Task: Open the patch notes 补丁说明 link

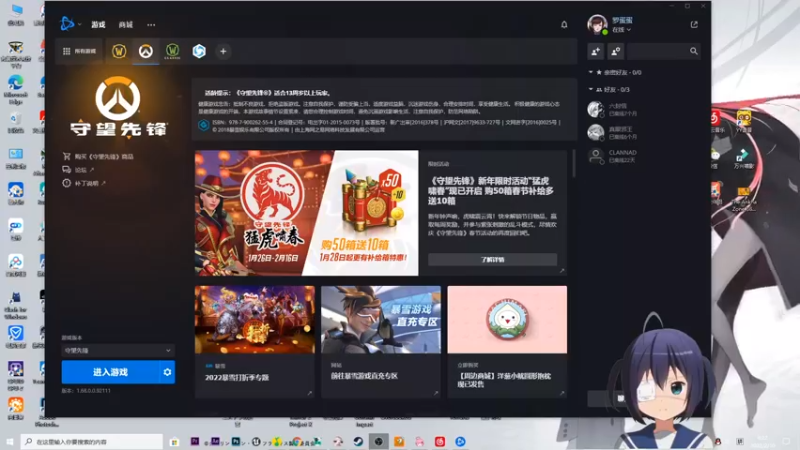Action: pyautogui.click(x=84, y=183)
